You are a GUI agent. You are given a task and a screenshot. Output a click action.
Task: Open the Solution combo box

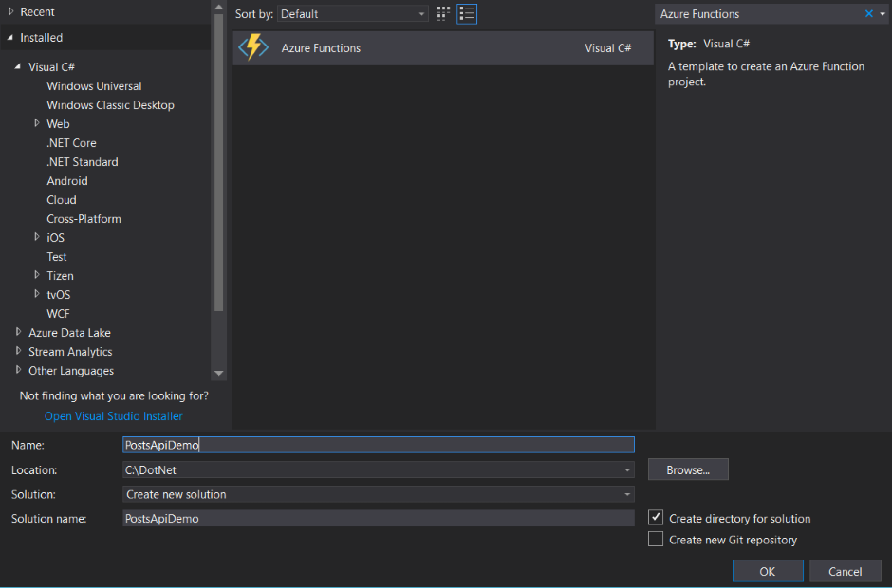379,494
